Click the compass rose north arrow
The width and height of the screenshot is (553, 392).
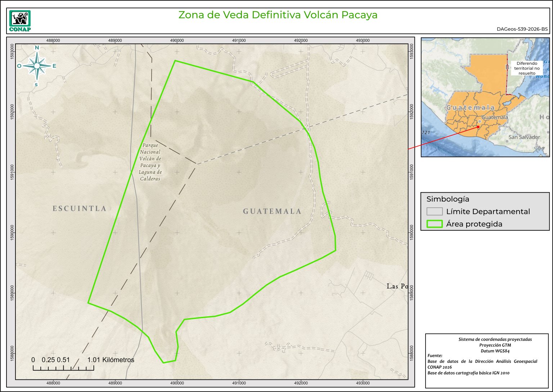click(x=37, y=65)
